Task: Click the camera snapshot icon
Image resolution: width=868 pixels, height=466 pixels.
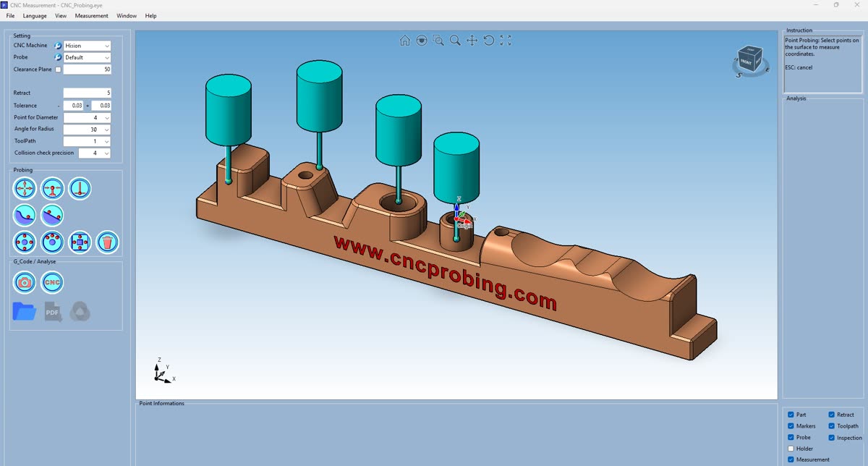Action: (25, 282)
